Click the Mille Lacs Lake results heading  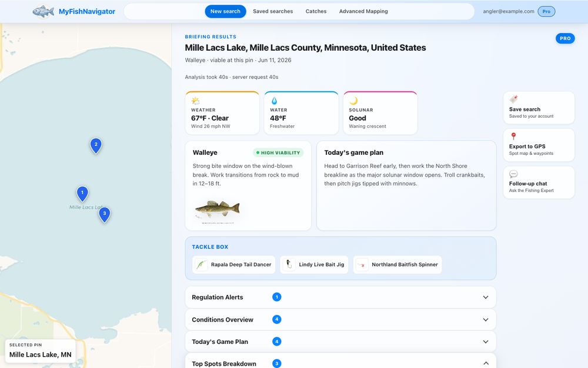coord(305,48)
